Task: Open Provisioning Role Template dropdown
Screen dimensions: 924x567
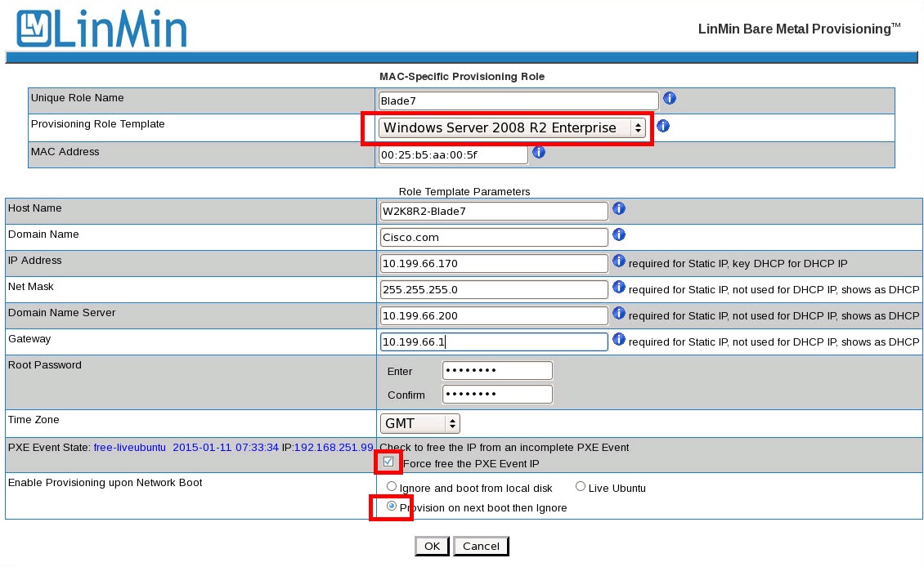Action: pyautogui.click(x=512, y=127)
